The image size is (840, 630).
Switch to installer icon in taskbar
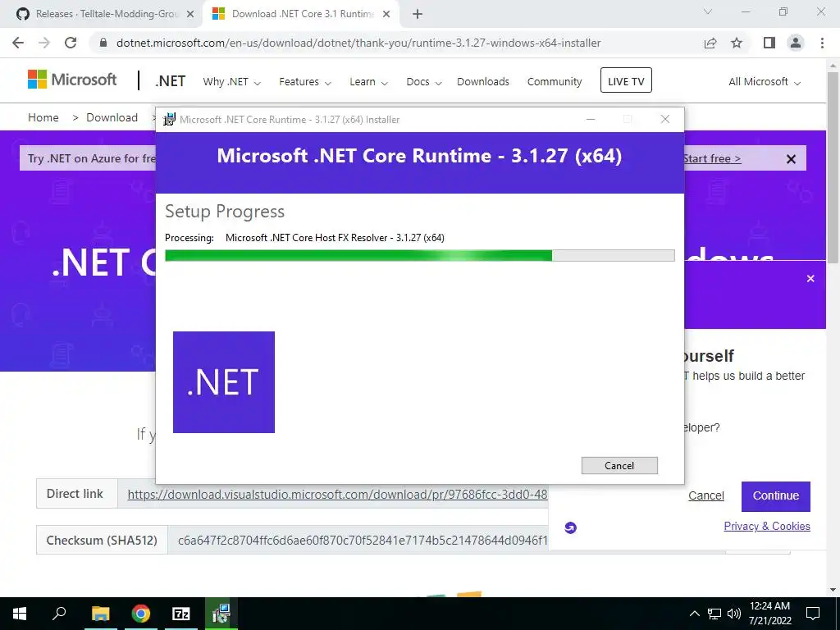pos(221,614)
